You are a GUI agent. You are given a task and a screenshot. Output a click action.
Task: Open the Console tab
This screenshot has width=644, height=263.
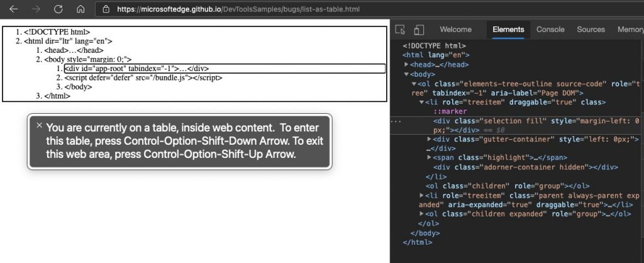pyautogui.click(x=550, y=30)
